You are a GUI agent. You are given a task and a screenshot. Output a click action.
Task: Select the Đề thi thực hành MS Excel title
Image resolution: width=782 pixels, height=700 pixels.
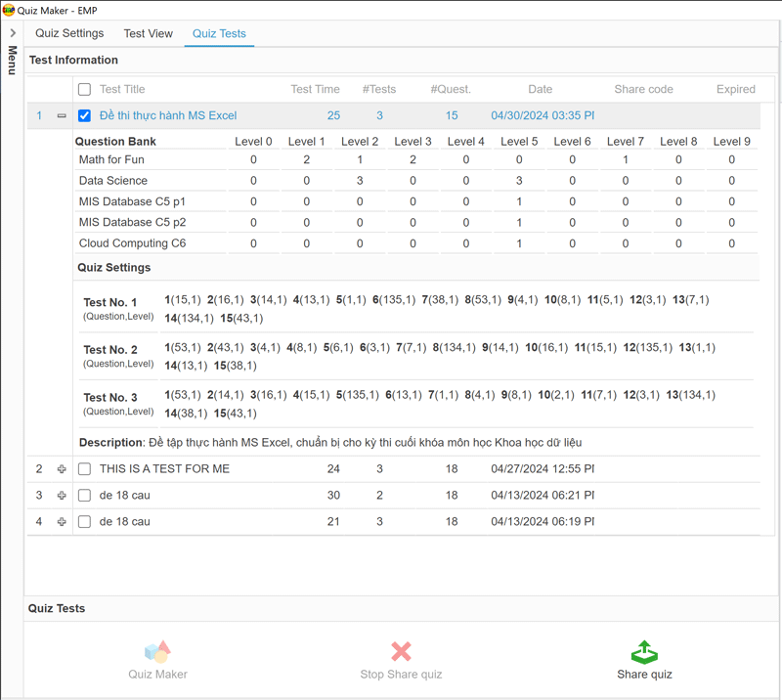point(168,115)
